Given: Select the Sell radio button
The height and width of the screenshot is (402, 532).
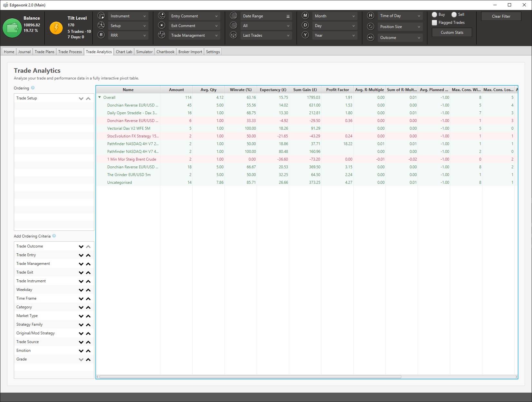Looking at the screenshot, I should 454,14.
